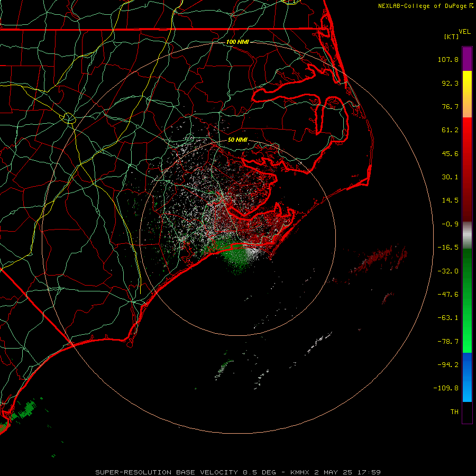Screen dimensions: 476x476
Task: Click the 100 NMI range ring label
Action: [237, 42]
